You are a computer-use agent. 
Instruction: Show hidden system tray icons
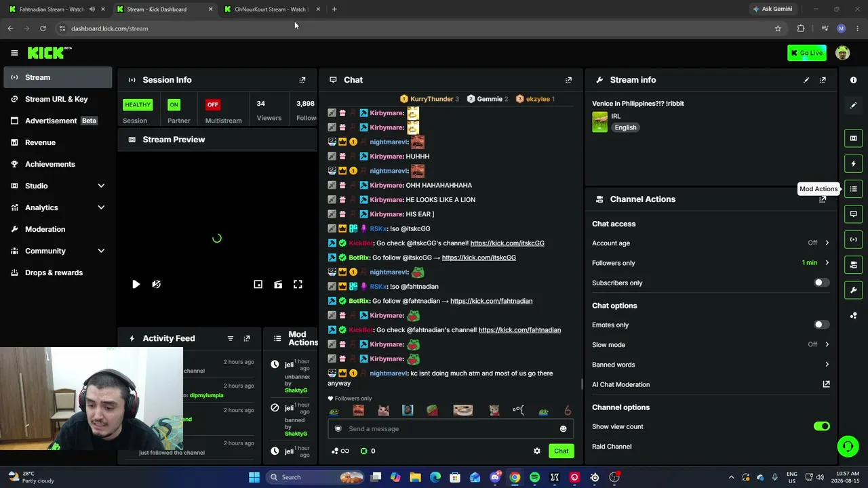click(x=731, y=477)
